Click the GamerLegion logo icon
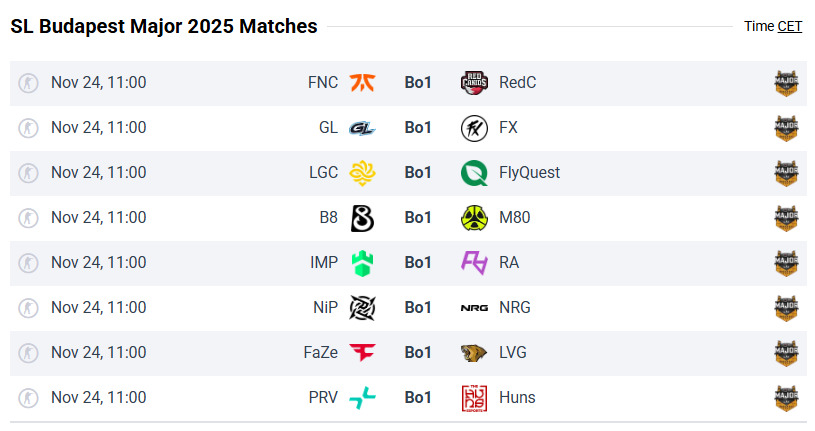 tap(362, 128)
